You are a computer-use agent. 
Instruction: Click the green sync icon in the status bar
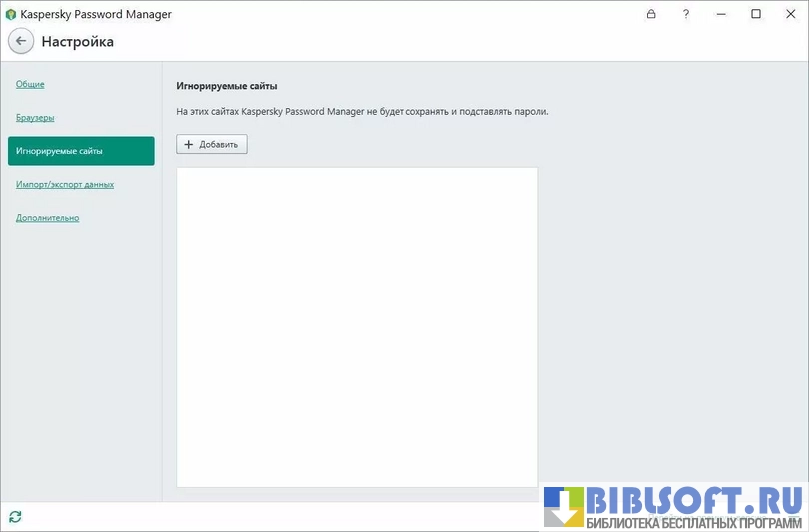15,516
